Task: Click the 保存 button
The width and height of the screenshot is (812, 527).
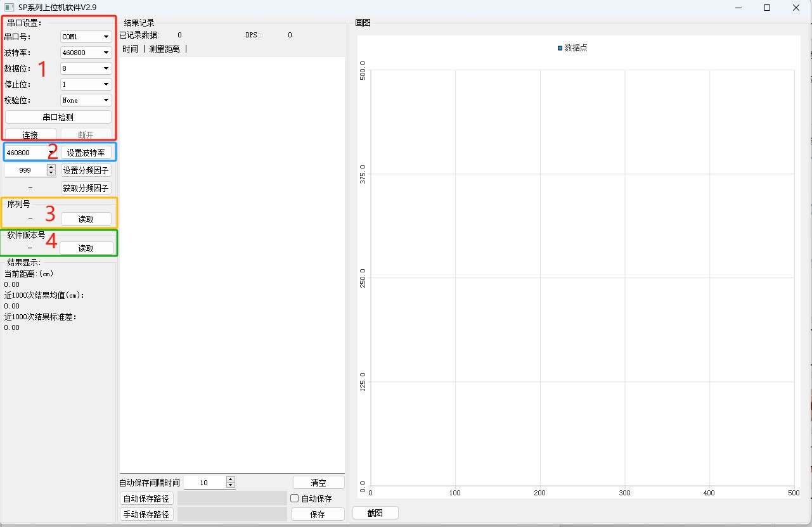Action: [318, 514]
